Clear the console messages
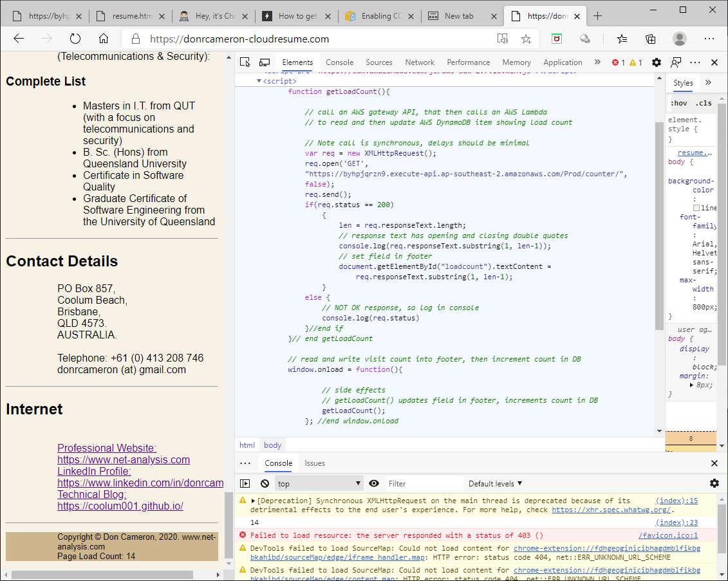This screenshot has height=581, width=728. [x=265, y=484]
